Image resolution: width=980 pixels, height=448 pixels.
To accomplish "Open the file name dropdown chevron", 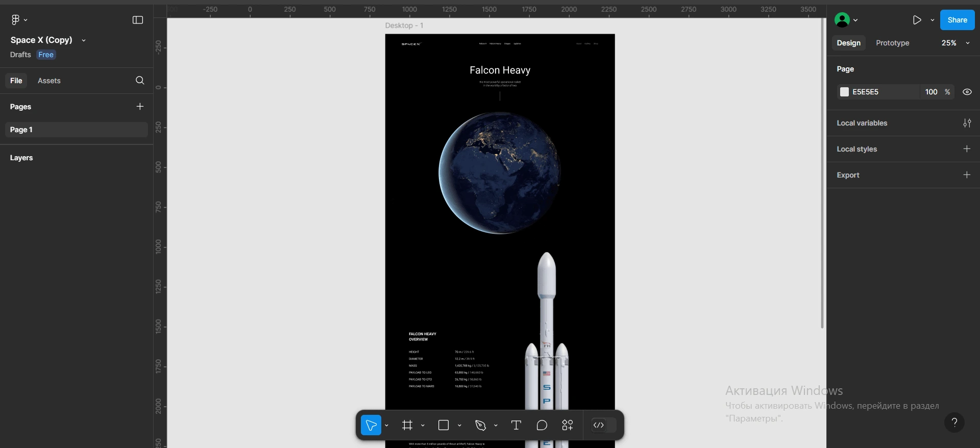I will 84,40.
